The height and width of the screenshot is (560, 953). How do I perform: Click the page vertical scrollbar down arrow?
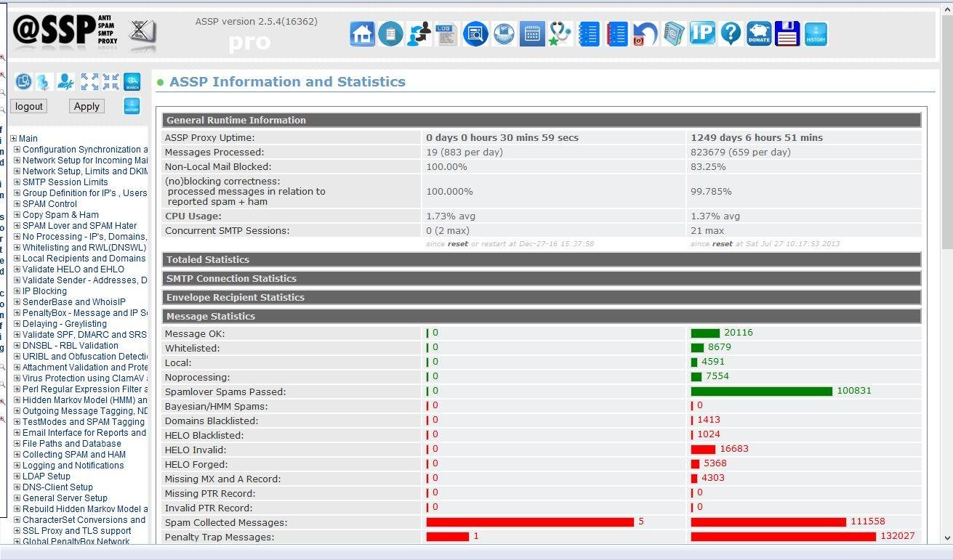(946, 538)
